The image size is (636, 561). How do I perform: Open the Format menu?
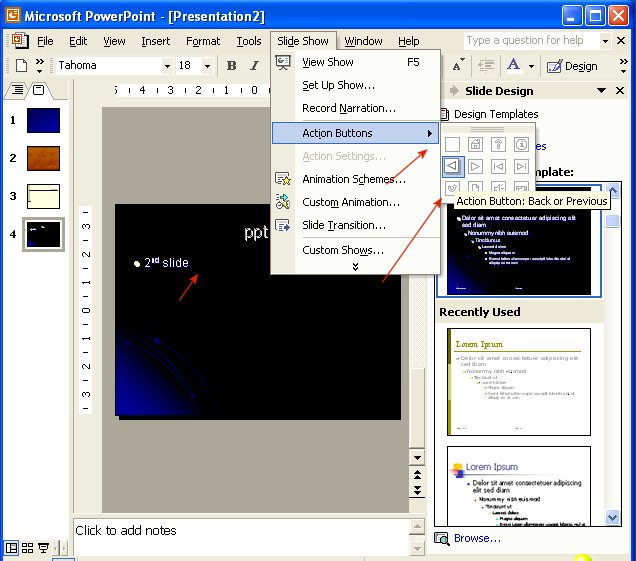coord(203,41)
